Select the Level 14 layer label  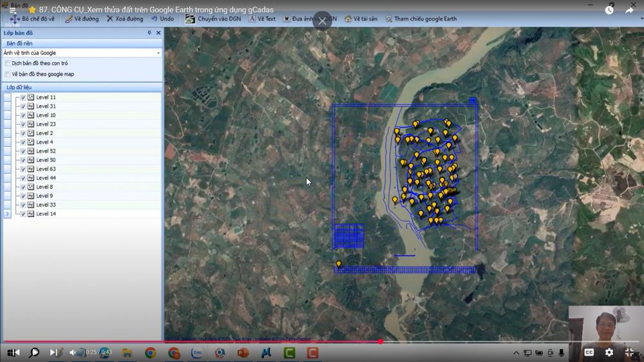coord(46,214)
